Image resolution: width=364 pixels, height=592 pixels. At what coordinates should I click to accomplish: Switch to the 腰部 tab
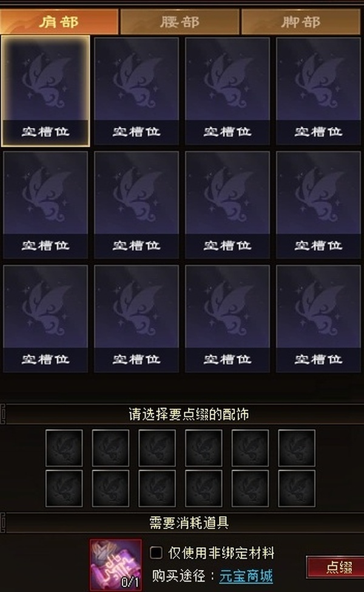pyautogui.click(x=180, y=22)
